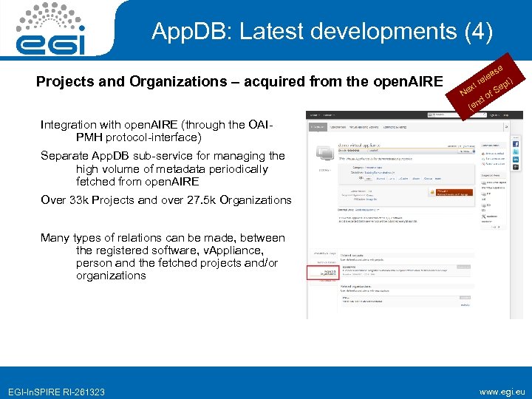
Task: Select the Availability & Usage side tab
Action: point(324,253)
